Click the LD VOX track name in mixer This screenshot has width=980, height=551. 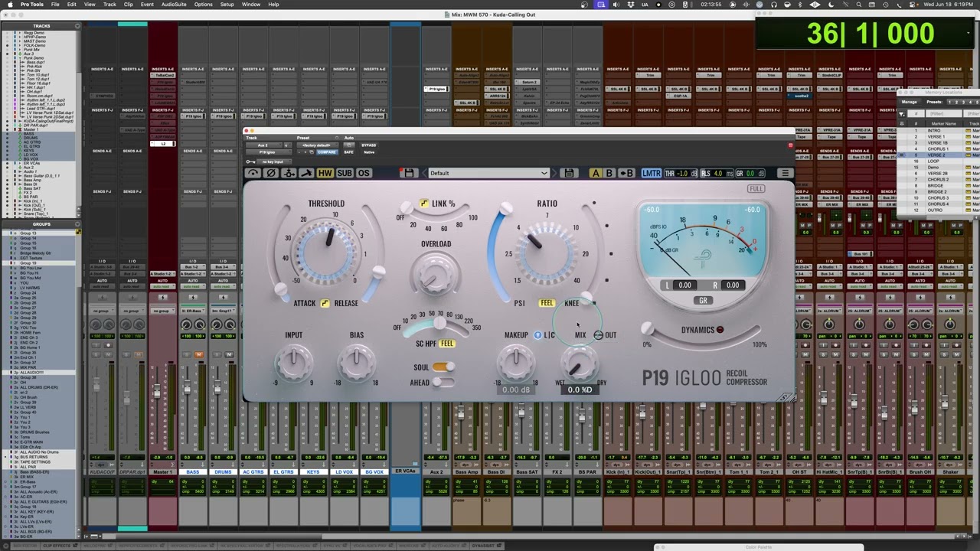pyautogui.click(x=344, y=472)
